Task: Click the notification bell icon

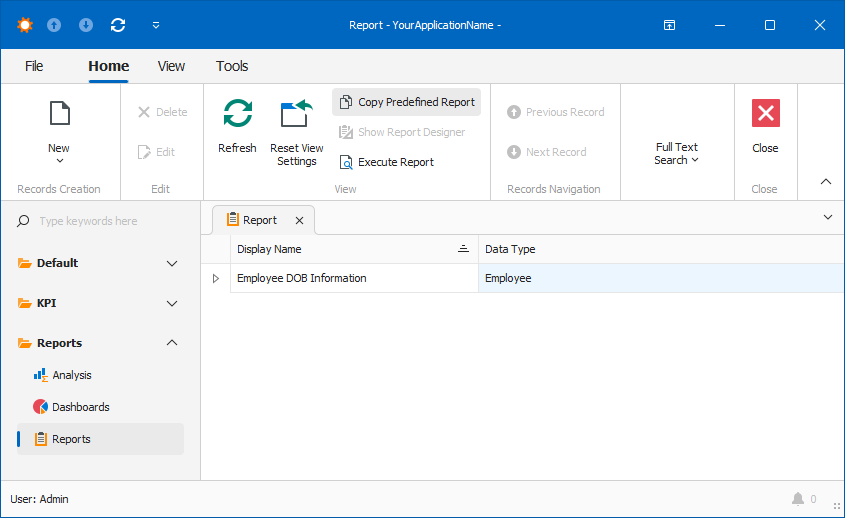Action: [x=798, y=499]
